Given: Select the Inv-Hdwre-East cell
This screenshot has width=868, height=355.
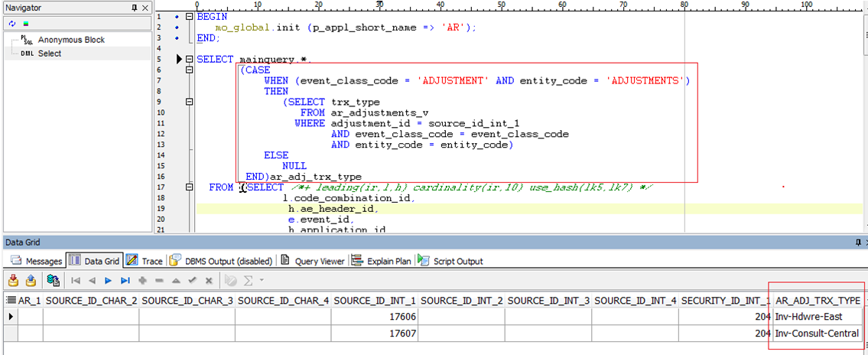Looking at the screenshot, I should pos(818,316).
